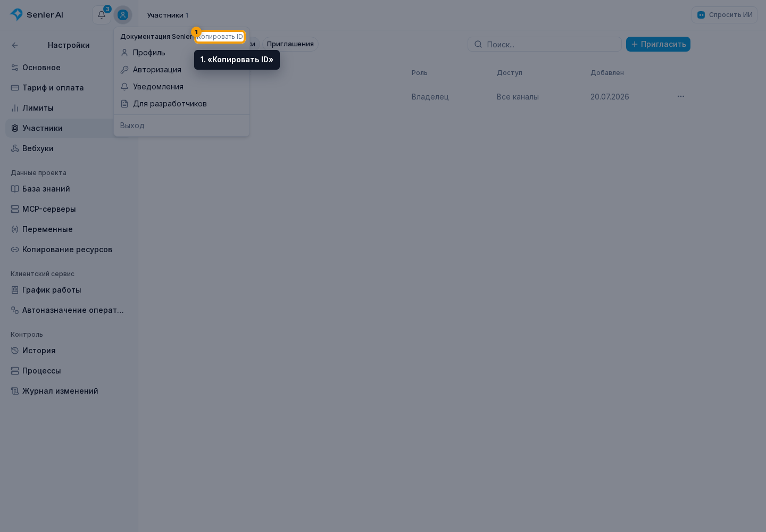Go to Копирование ресурсов
766x532 pixels.
(x=69, y=250)
